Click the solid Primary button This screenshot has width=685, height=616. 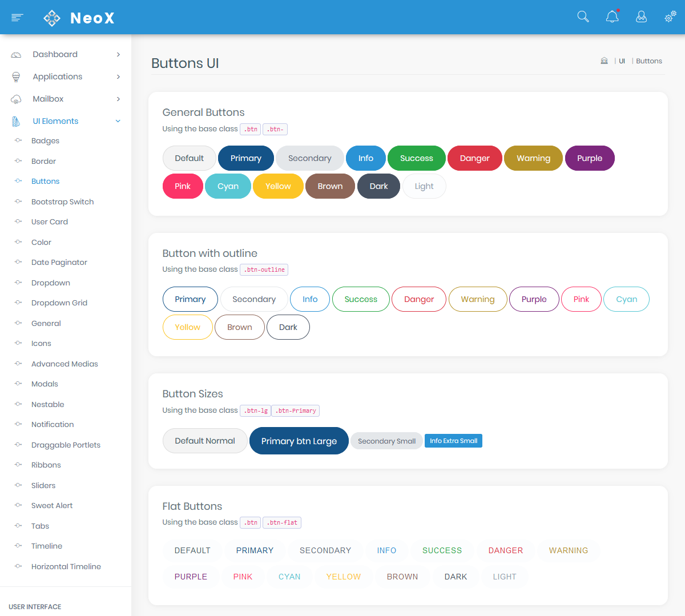pyautogui.click(x=246, y=158)
